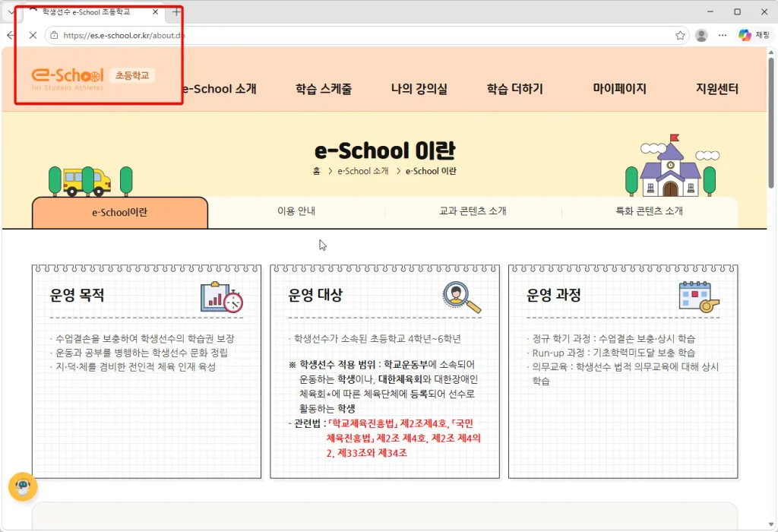778x532 pixels.
Task: Click the 학생선수 적용 범위 note text
Action: tap(384, 387)
